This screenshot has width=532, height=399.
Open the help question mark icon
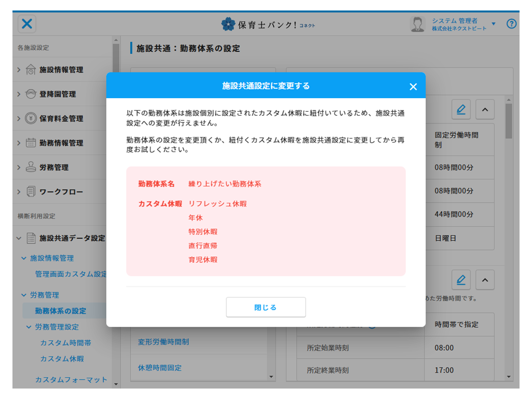point(511,23)
